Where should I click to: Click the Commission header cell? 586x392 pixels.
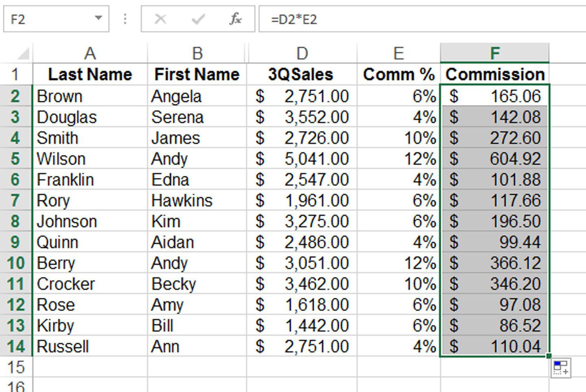click(494, 74)
